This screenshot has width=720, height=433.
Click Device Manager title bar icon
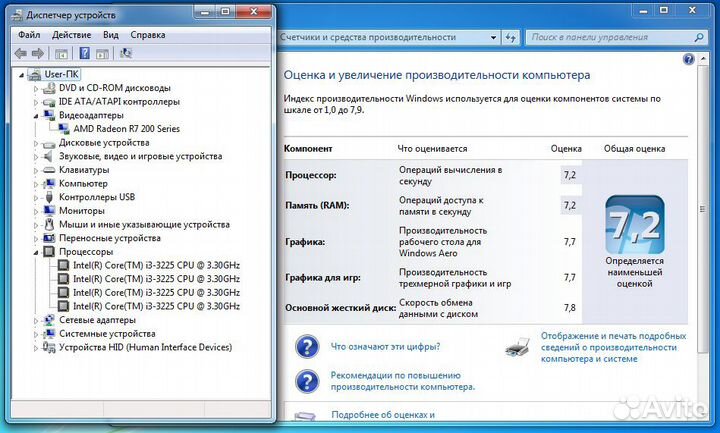[17, 15]
